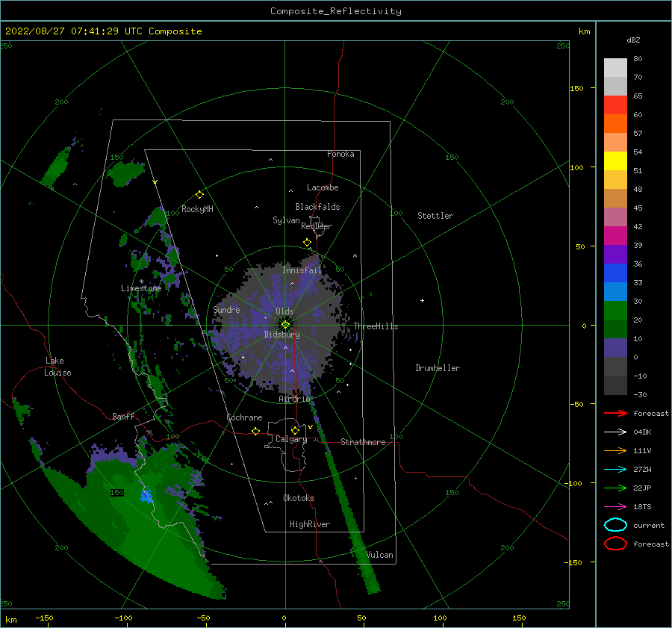Screen dimensions: 672x628
Task: Click the yellow diamond marker beside RockyMH
Action: pos(199,195)
